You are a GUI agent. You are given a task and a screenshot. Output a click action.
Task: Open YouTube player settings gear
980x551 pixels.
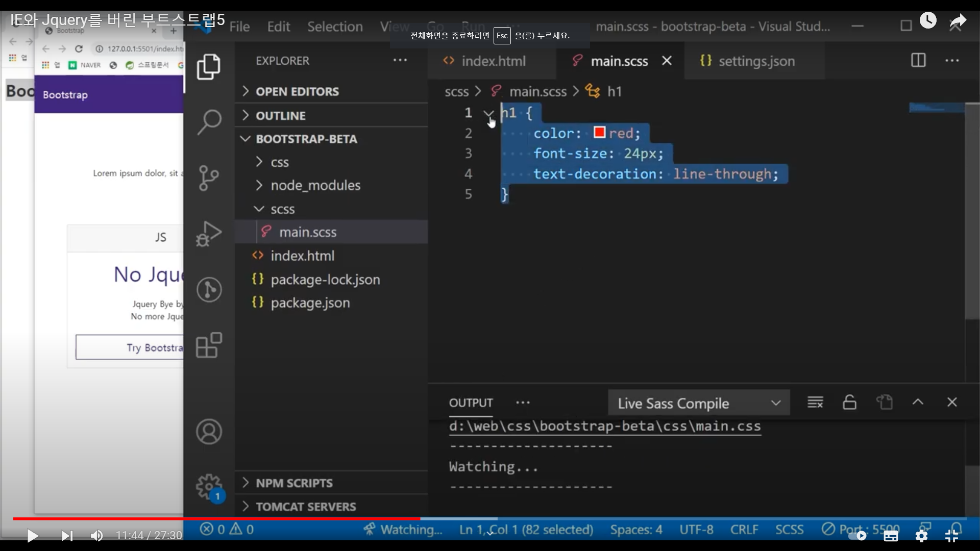pos(921,536)
